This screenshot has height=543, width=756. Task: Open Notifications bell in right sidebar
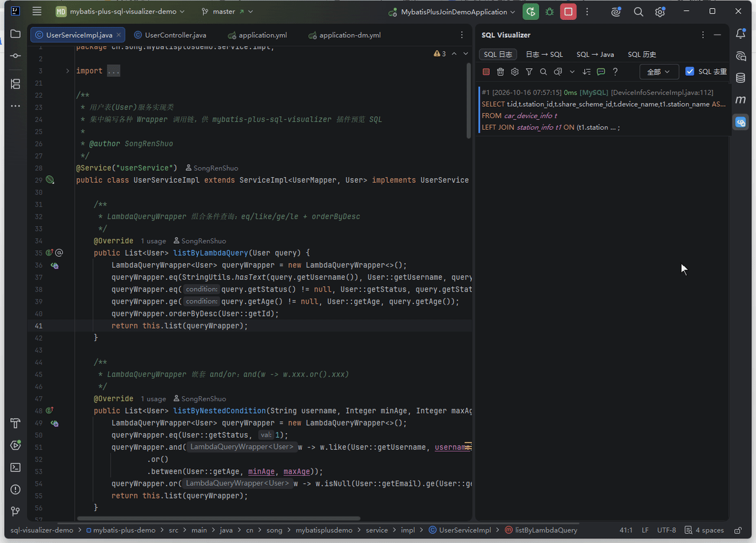tap(741, 34)
